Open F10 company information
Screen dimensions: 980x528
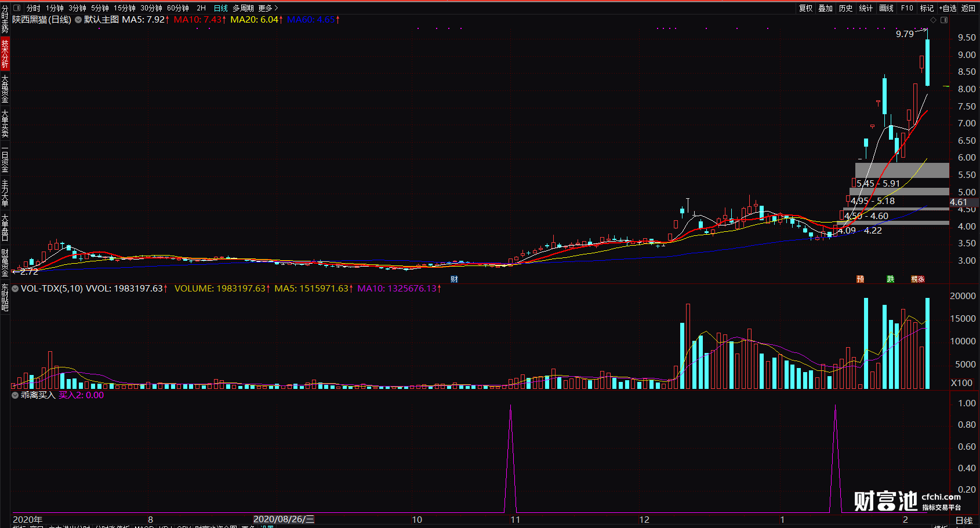907,8
